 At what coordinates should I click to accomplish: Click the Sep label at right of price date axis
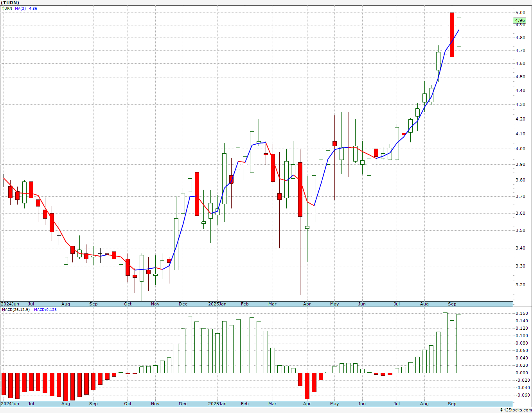452,304
